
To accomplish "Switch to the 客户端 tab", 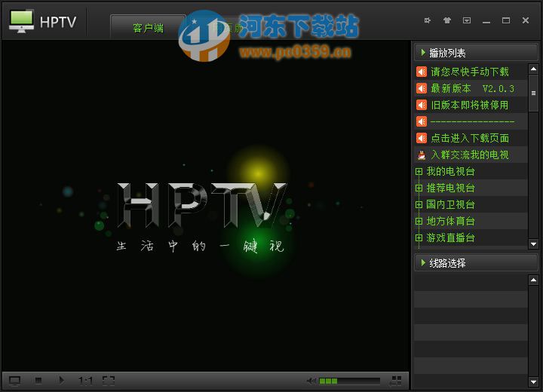I will 148,28.
